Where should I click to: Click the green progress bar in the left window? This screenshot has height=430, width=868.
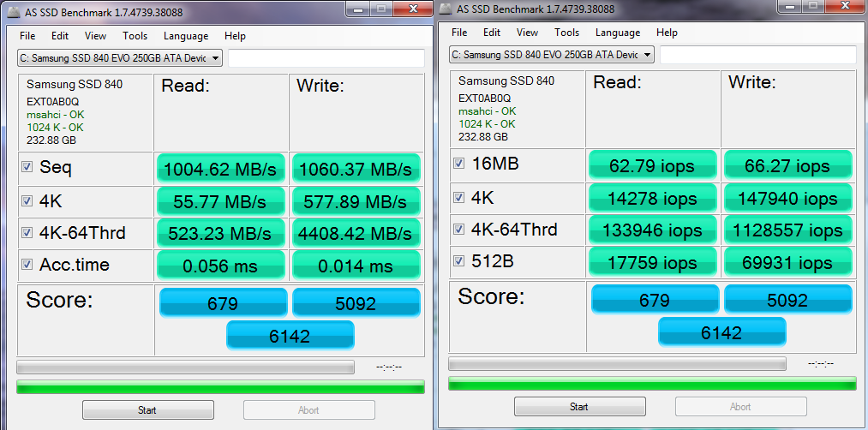click(220, 387)
